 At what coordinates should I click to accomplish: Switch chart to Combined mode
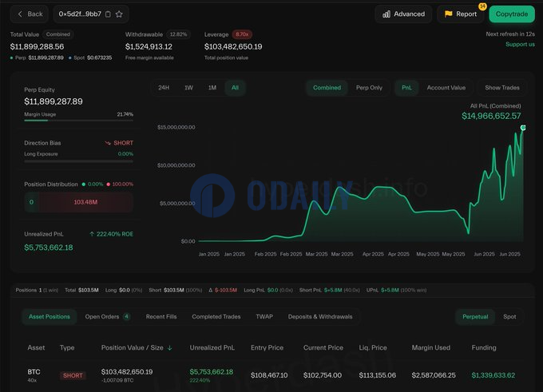(327, 88)
